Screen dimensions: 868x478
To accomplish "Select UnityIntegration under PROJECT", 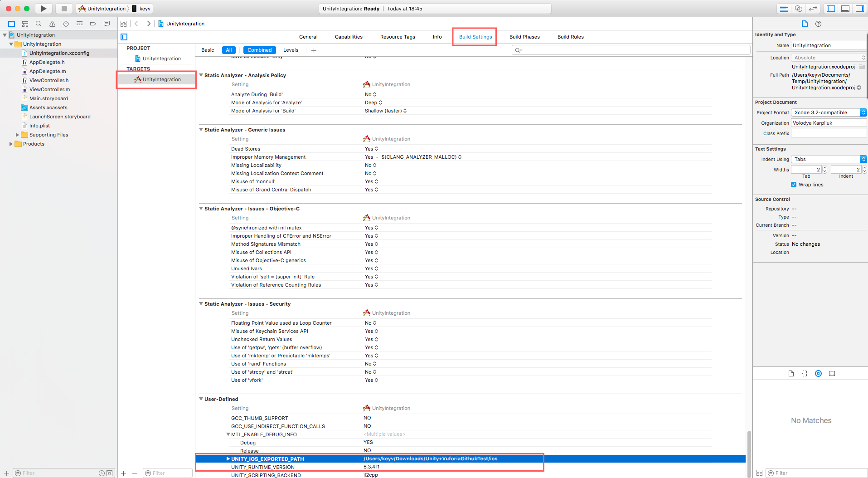I will 157,59.
